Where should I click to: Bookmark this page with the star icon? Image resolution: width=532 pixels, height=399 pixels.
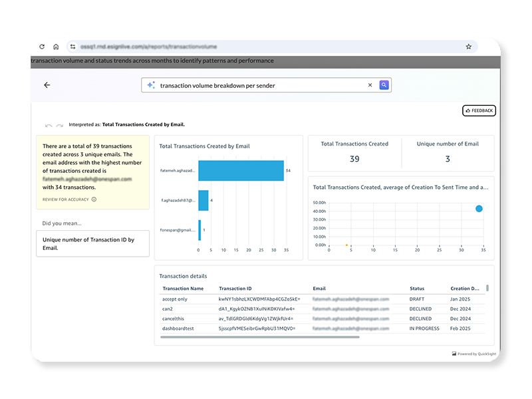pos(468,47)
